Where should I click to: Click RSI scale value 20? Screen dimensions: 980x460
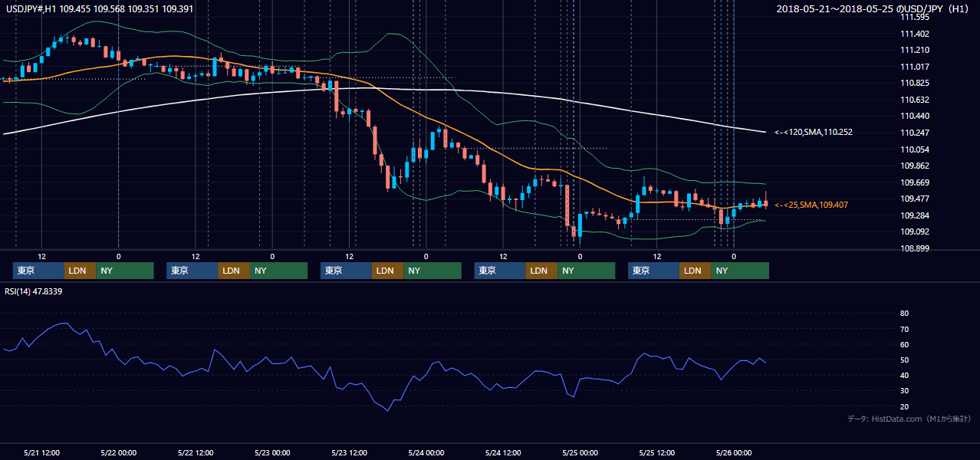click(904, 406)
